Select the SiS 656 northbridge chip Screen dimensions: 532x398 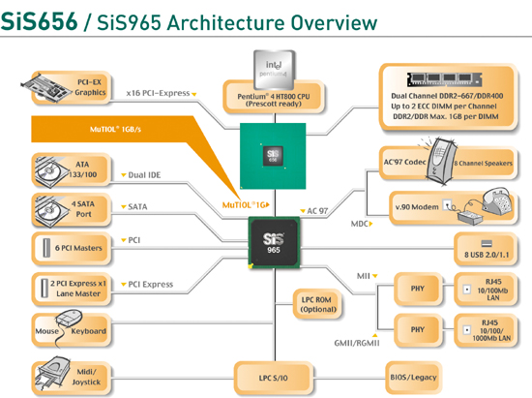tap(273, 156)
